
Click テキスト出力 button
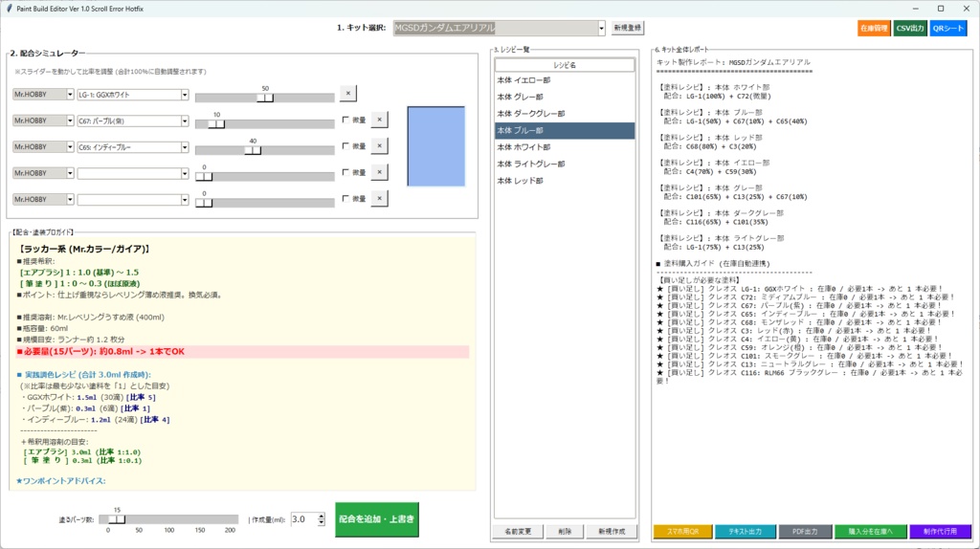[745, 532]
